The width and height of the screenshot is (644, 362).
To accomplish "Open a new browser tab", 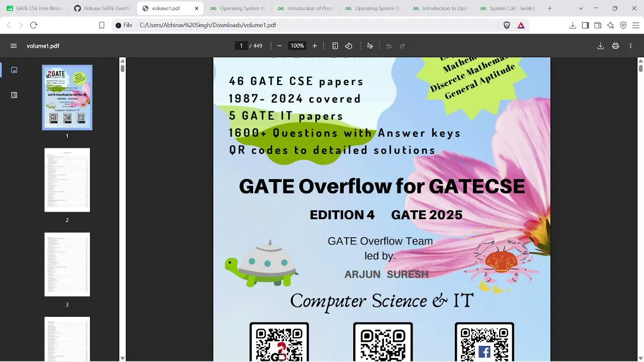I will click(549, 8).
